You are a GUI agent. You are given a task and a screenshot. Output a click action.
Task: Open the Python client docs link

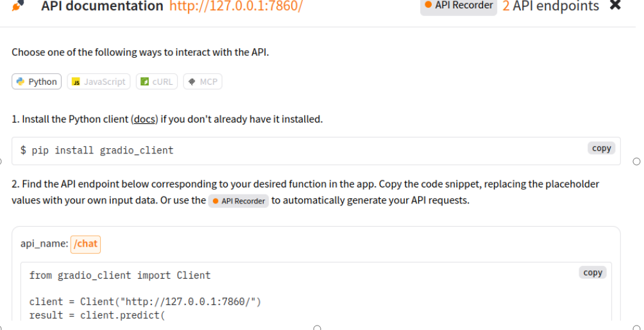144,119
